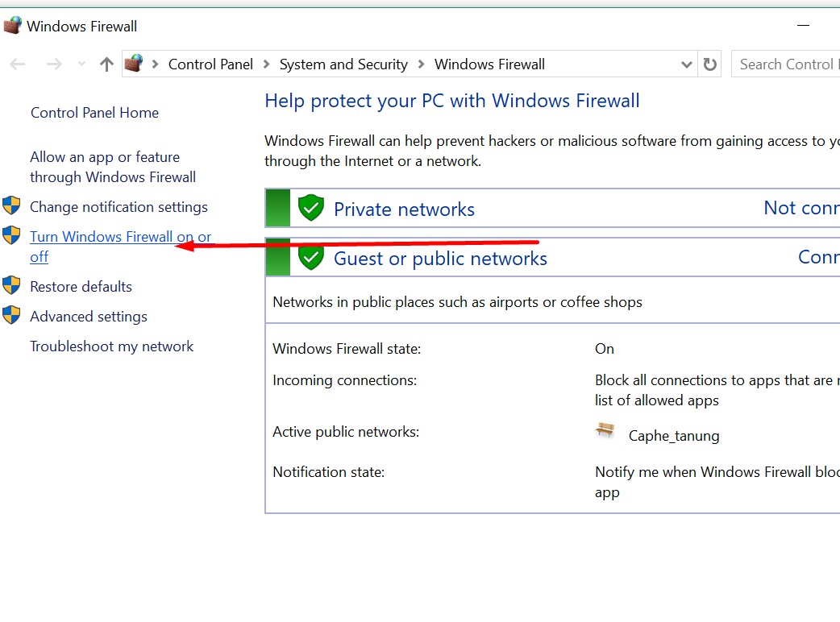Click the shield icon beside Advanced settings
Viewport: 840px width, 622px height.
tap(11, 316)
